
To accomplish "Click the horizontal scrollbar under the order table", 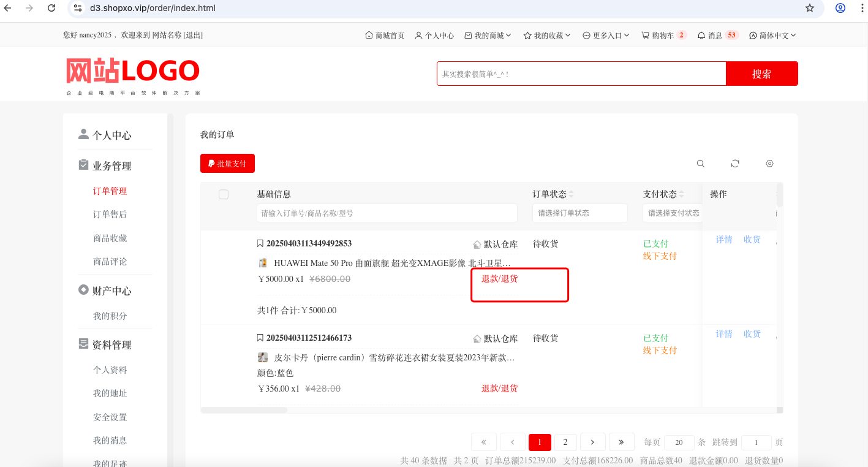I will pos(244,410).
